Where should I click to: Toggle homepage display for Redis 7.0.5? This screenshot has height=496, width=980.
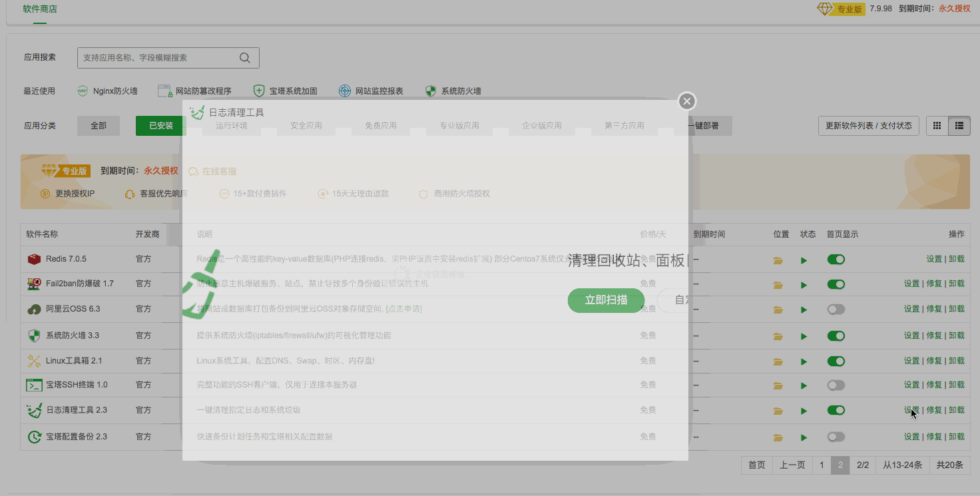click(x=836, y=259)
